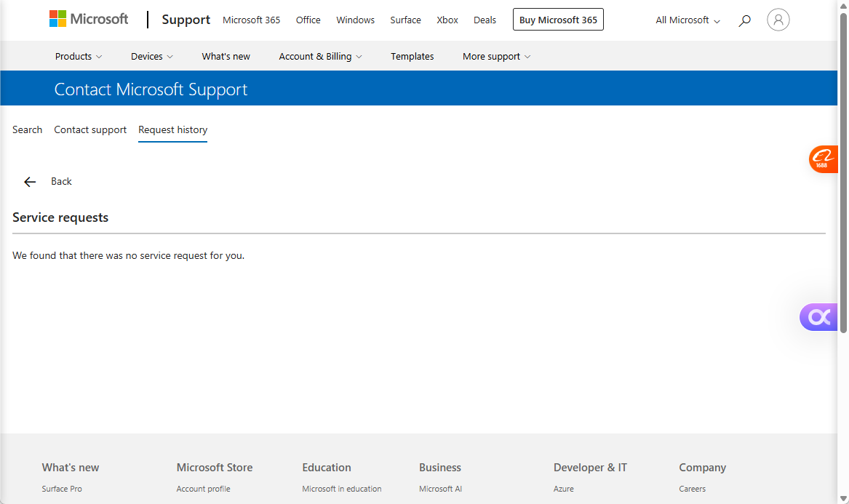Click the Back text link

(x=61, y=181)
